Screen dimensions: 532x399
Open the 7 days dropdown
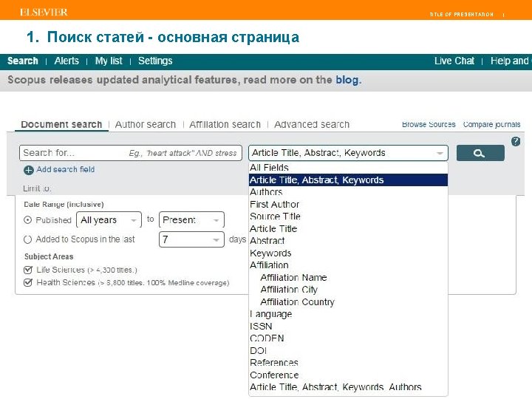191,239
